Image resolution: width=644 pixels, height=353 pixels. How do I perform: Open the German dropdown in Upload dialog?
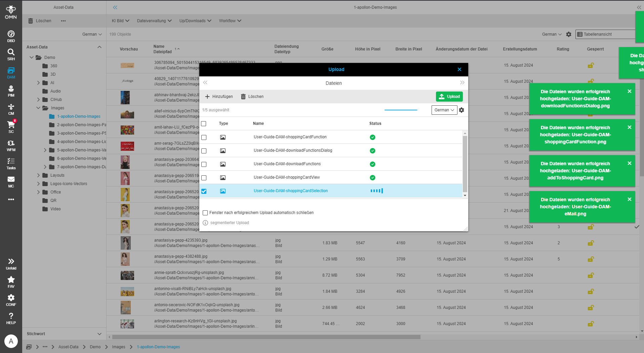pyautogui.click(x=444, y=110)
